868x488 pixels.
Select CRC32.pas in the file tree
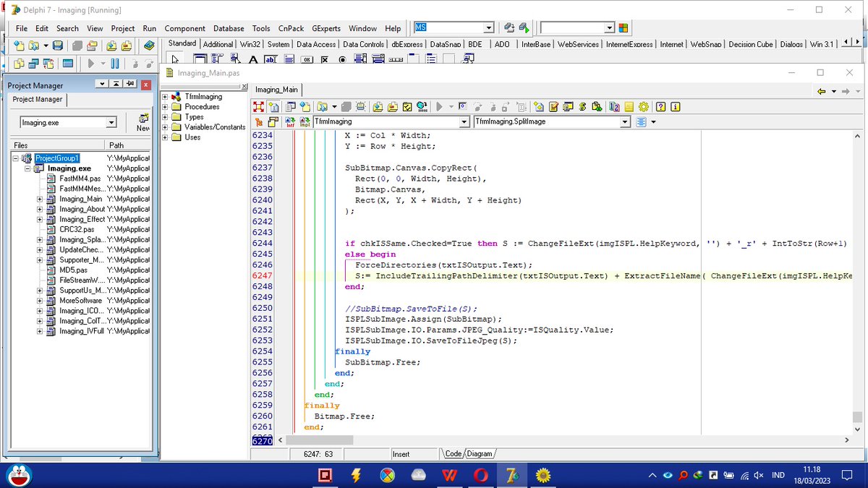(x=77, y=229)
